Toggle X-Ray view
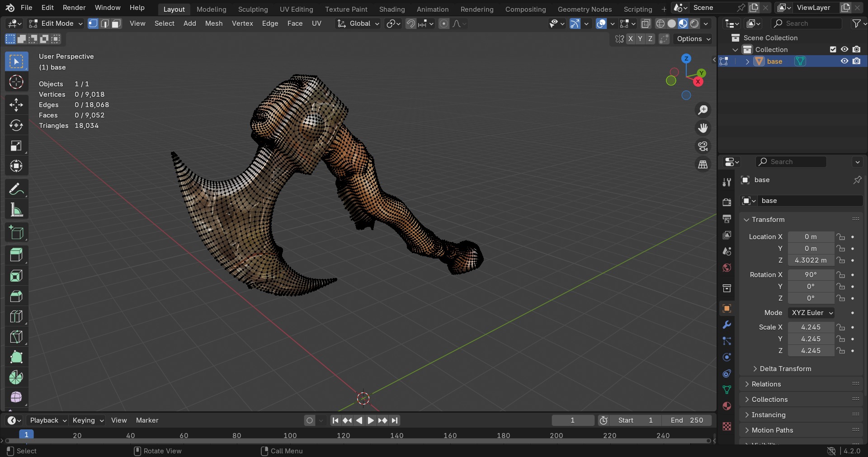The image size is (868, 457). 646,24
